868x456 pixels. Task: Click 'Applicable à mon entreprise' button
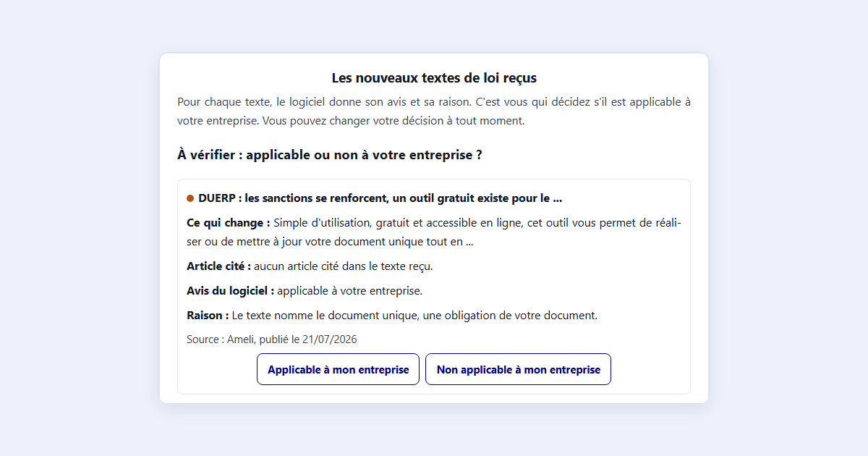[338, 369]
